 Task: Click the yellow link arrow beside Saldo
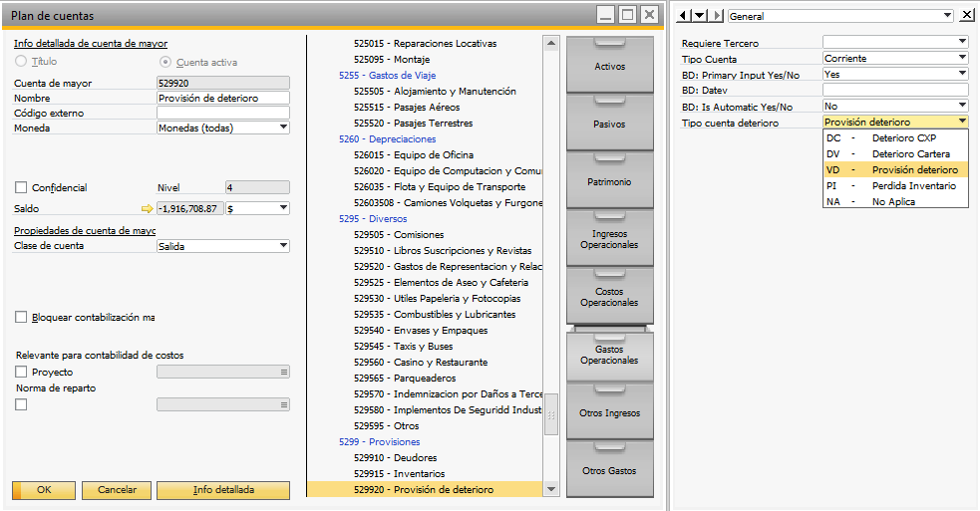tap(148, 208)
